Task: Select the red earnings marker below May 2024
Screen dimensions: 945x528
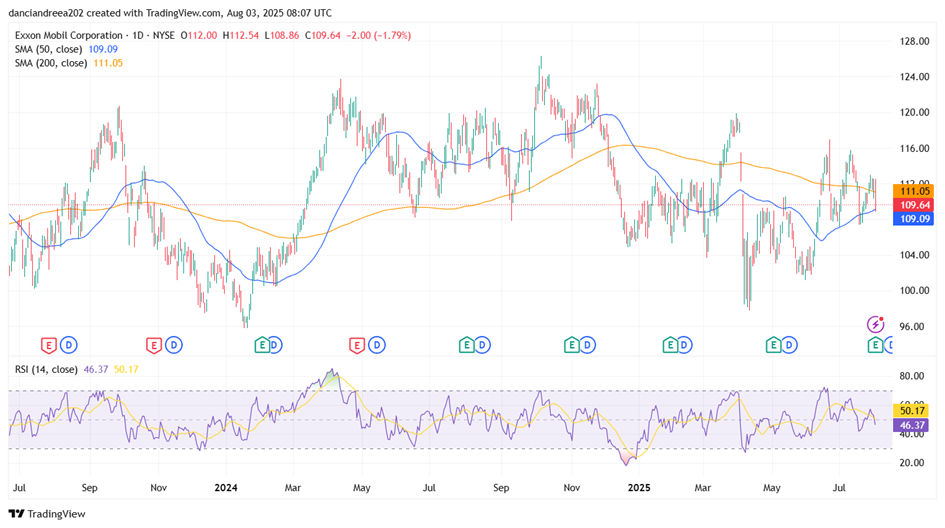Action: (357, 345)
